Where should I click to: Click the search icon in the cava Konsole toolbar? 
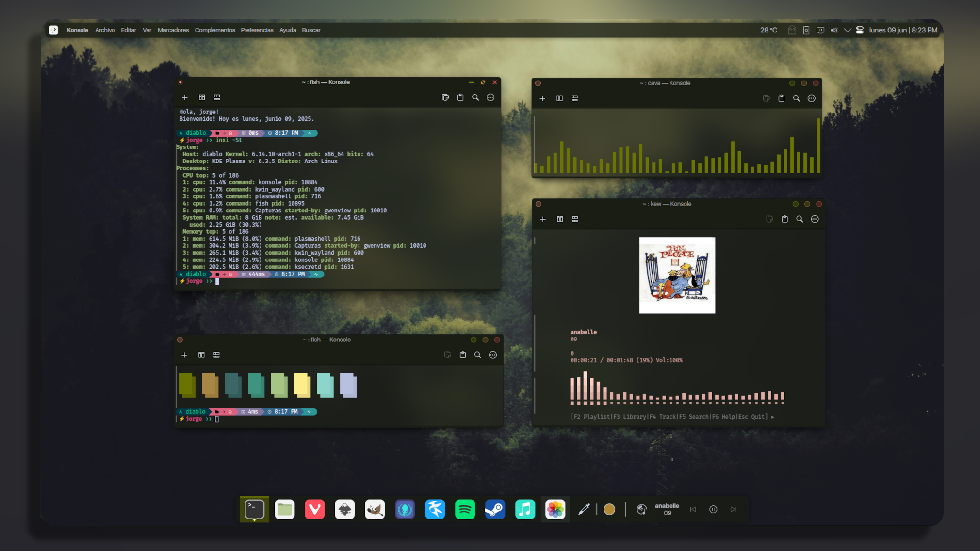(x=797, y=98)
